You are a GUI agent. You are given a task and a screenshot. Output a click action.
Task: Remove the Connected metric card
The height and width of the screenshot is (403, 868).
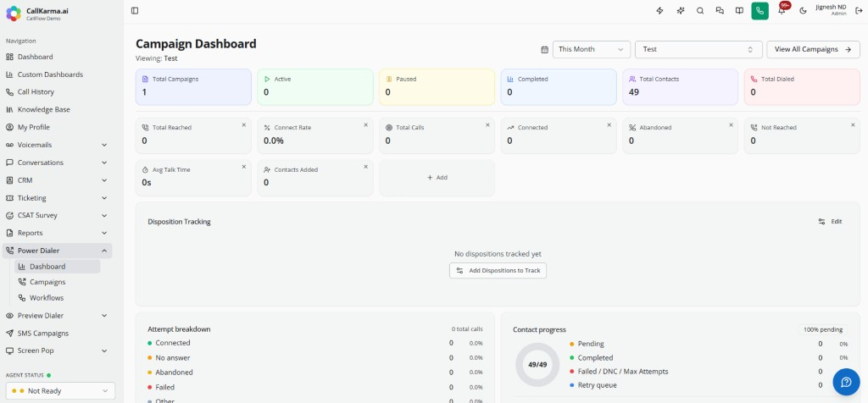click(609, 125)
